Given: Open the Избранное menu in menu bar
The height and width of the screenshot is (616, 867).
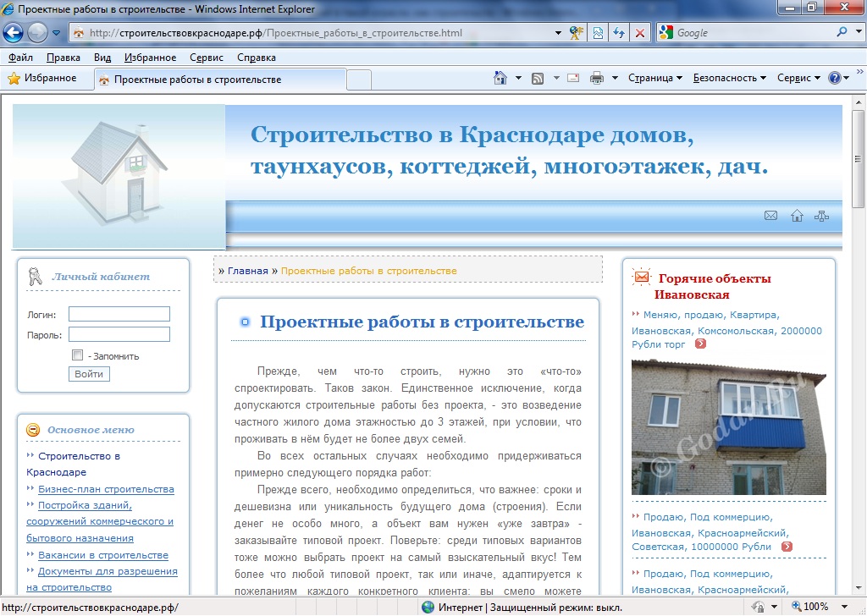Looking at the screenshot, I should pos(151,58).
